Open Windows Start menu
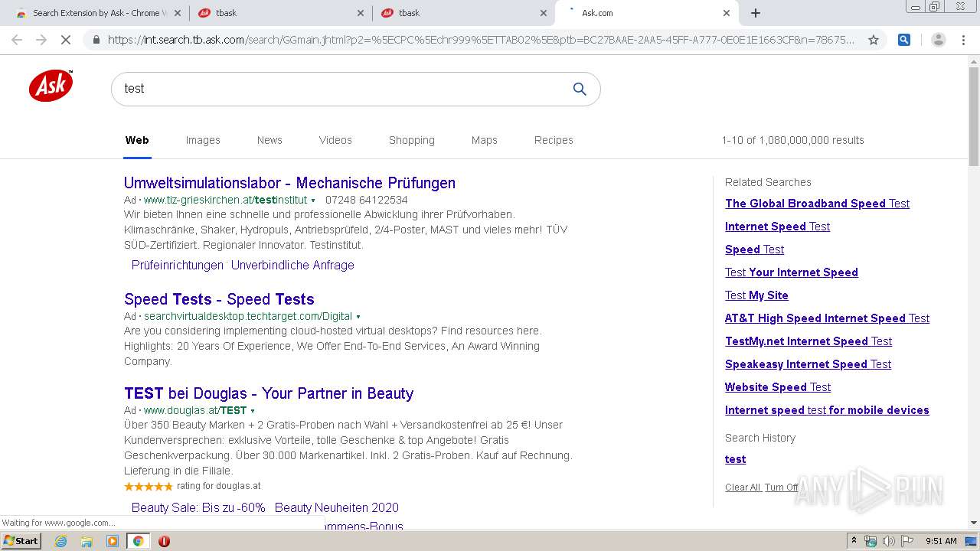980x551 pixels. [x=21, y=540]
